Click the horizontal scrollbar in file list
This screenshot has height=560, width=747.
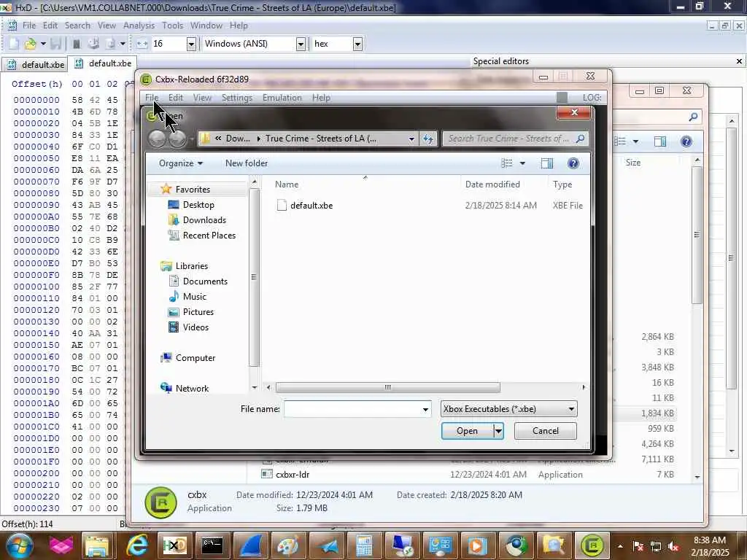[388, 388]
